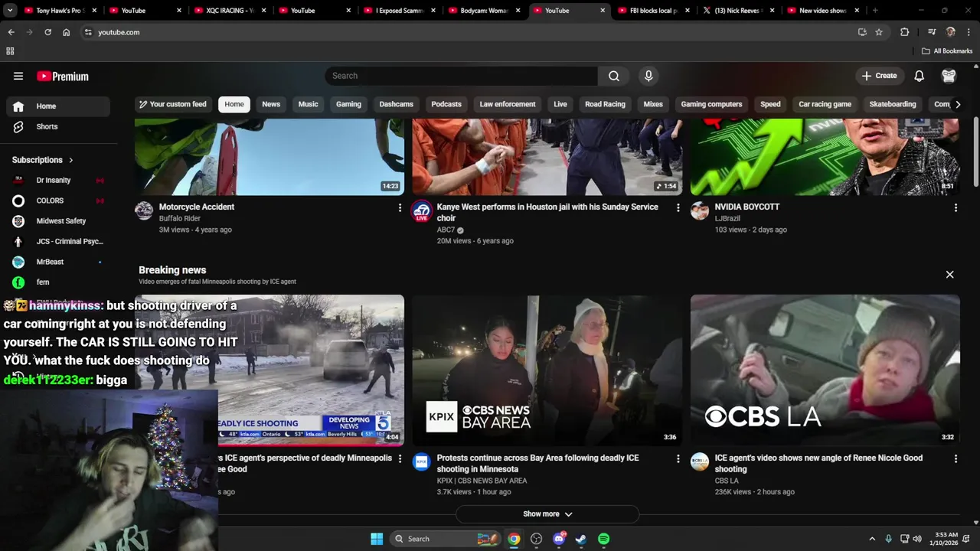This screenshot has width=980, height=551.
Task: Open the notifications bell
Action: (919, 76)
